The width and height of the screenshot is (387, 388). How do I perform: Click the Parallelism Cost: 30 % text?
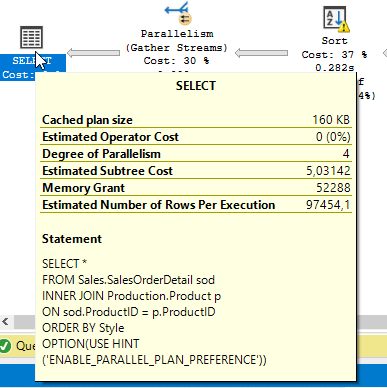point(176,61)
